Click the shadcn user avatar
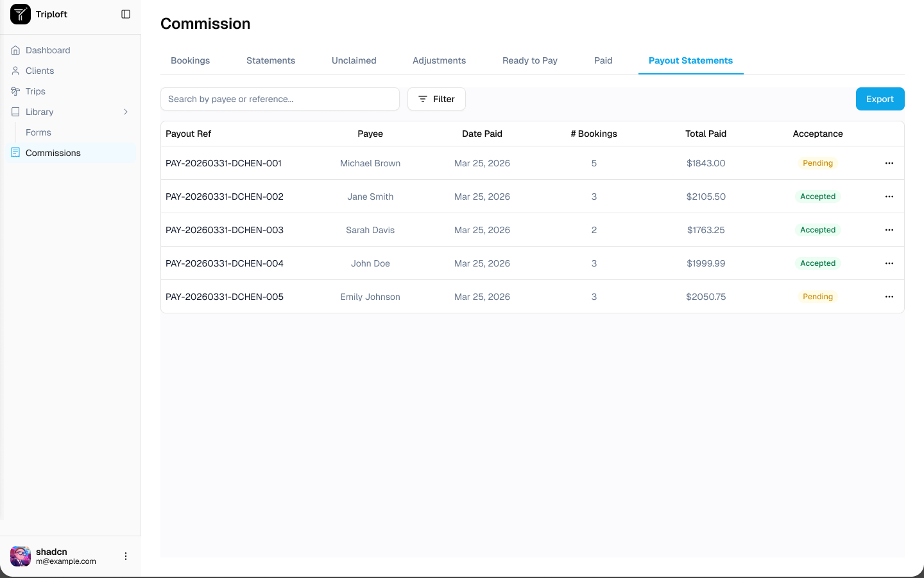The width and height of the screenshot is (924, 578). coord(21,556)
